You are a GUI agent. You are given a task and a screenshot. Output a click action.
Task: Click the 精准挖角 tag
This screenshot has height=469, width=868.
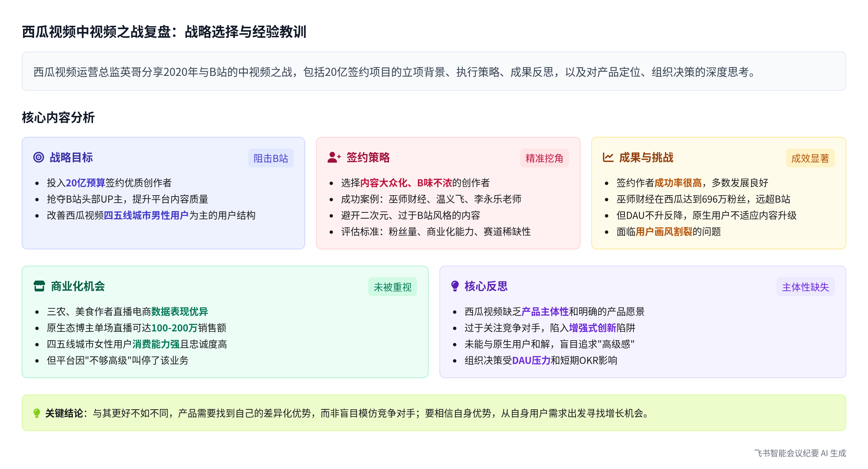544,158
